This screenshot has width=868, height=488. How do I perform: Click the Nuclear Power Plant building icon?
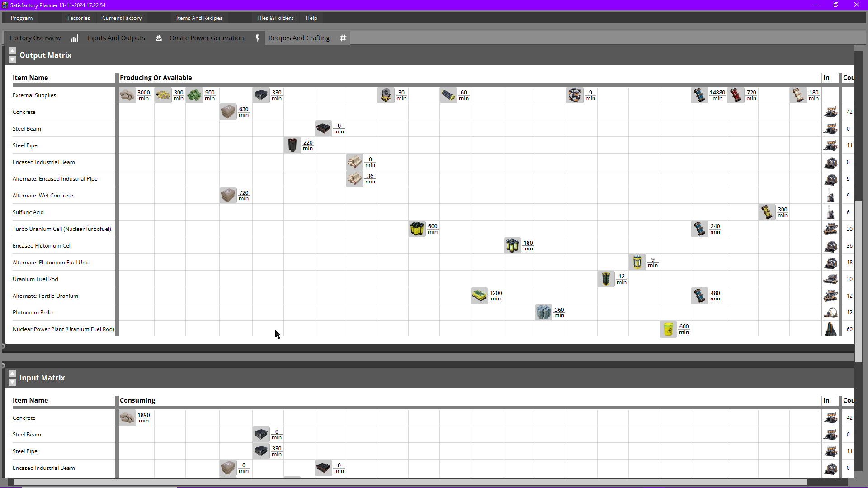831,329
